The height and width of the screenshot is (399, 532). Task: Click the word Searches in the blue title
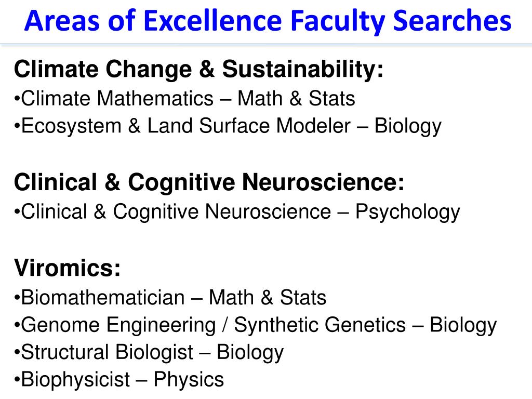(x=452, y=20)
